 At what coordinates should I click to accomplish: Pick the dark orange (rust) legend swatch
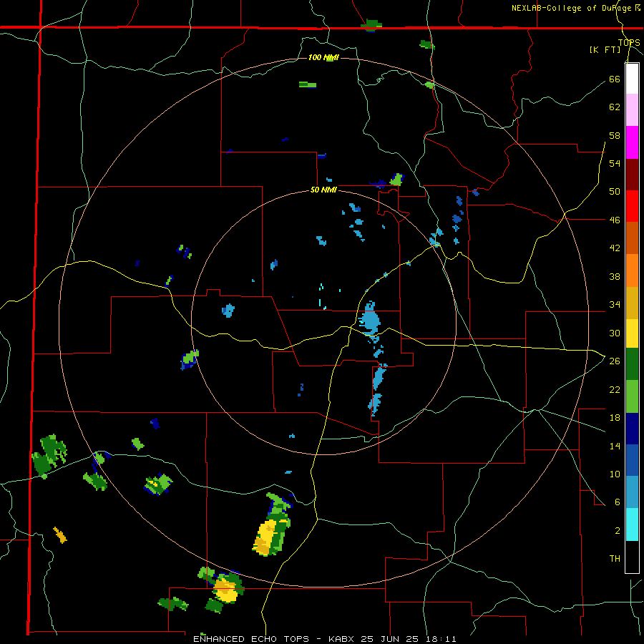(x=632, y=238)
